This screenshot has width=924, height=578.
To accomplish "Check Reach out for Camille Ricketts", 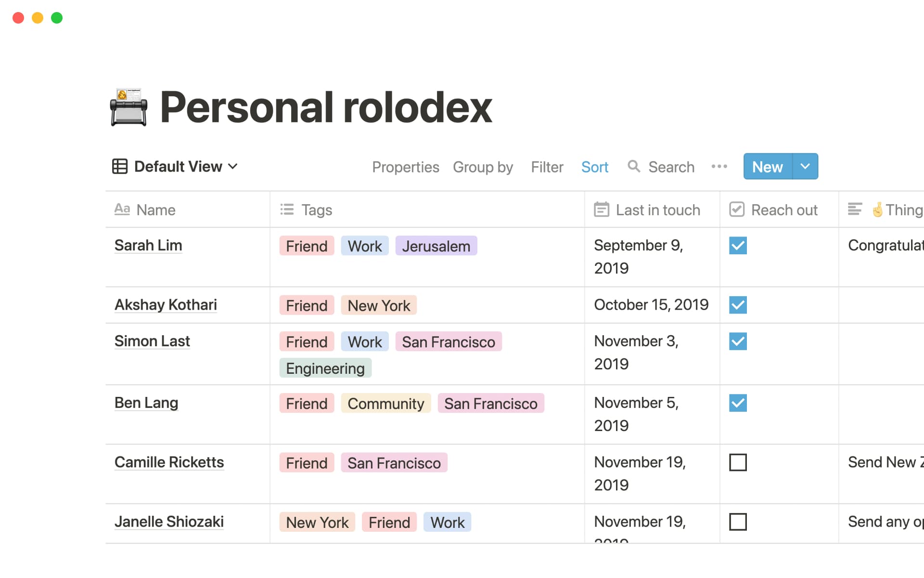I will point(738,462).
